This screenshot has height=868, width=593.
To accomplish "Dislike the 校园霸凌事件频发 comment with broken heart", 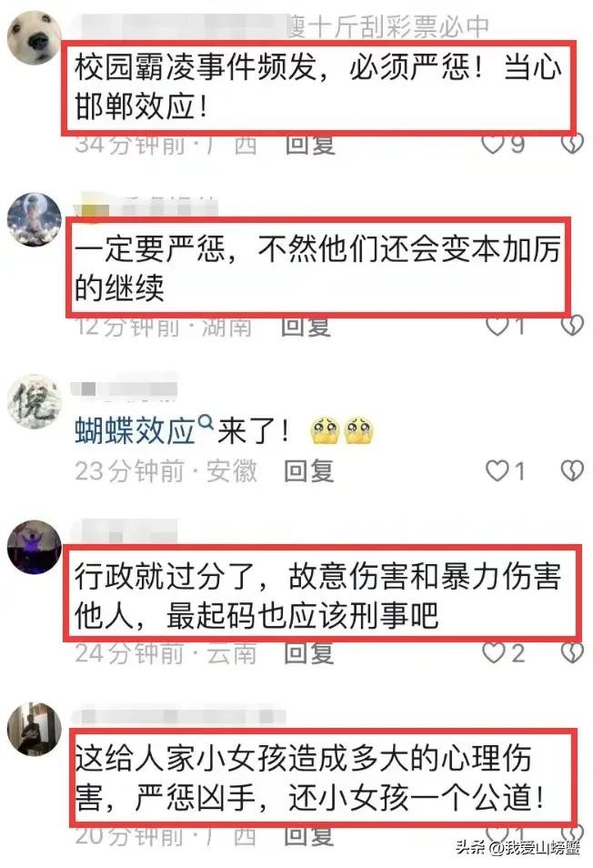I will [x=572, y=144].
